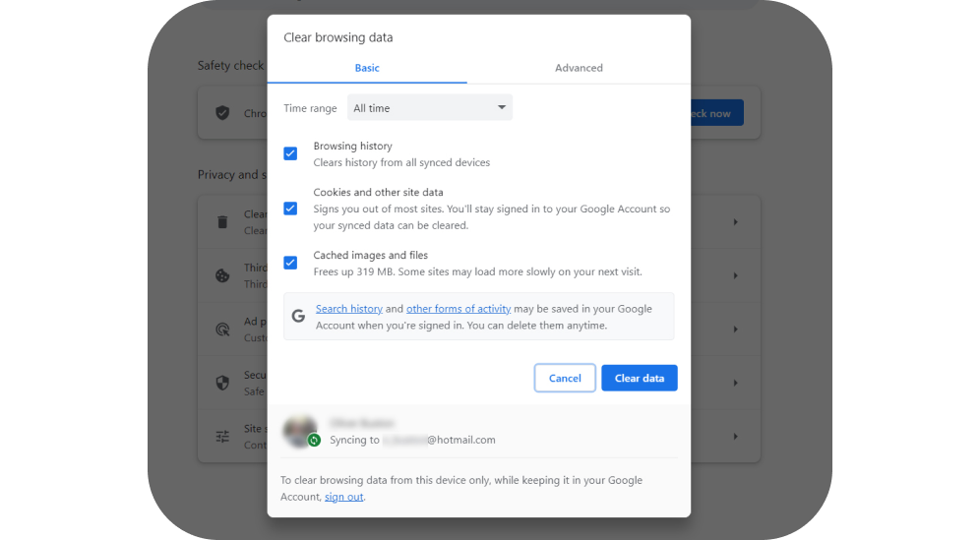The image size is (980, 540).
Task: Expand the Clear browsing data row arrow
Action: tap(736, 222)
